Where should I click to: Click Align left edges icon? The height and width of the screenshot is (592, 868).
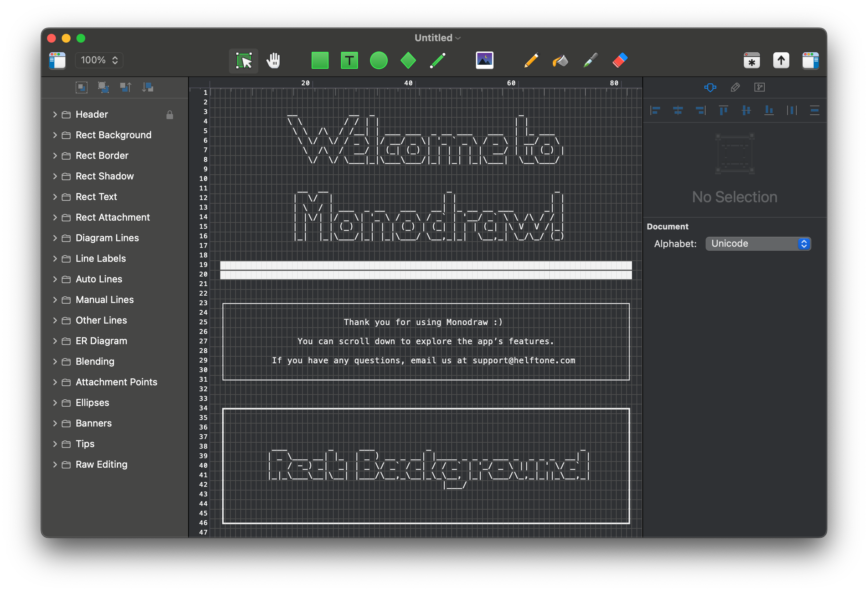pos(656,110)
